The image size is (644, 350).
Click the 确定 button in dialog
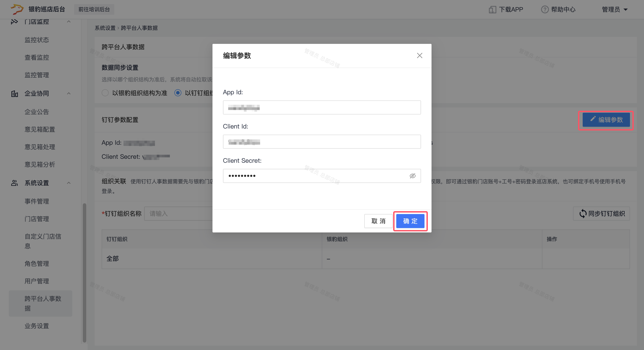coord(410,221)
